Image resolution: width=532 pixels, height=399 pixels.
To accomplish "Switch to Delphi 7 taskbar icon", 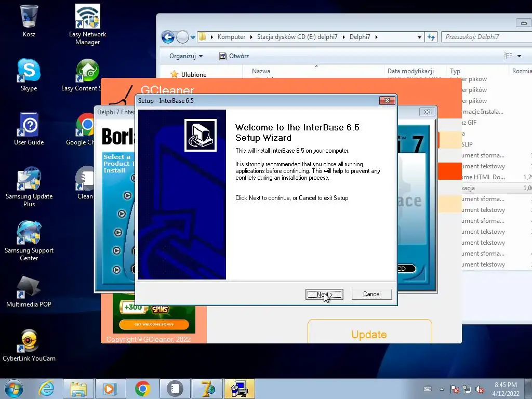I will [x=207, y=389].
